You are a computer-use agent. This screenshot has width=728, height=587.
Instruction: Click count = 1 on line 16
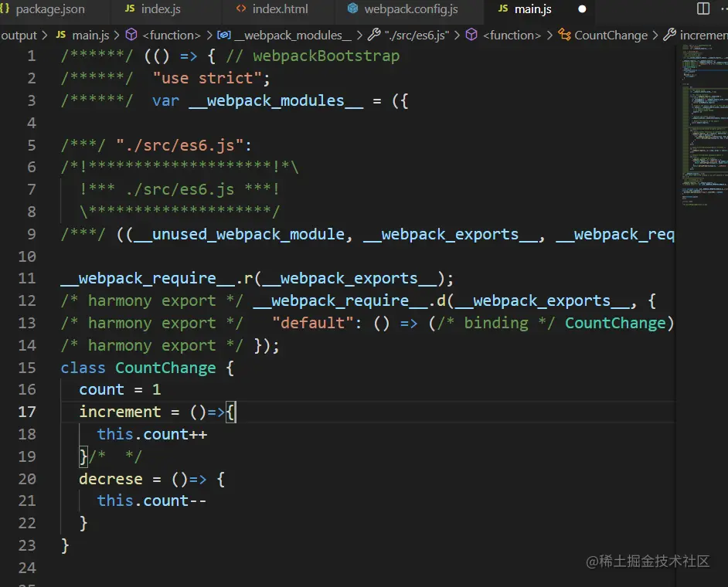(120, 390)
